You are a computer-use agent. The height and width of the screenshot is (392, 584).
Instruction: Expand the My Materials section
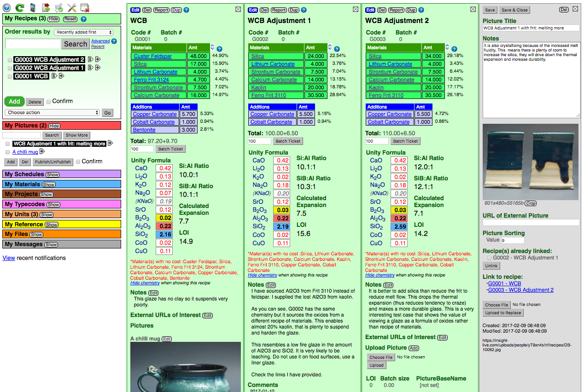[48, 184]
